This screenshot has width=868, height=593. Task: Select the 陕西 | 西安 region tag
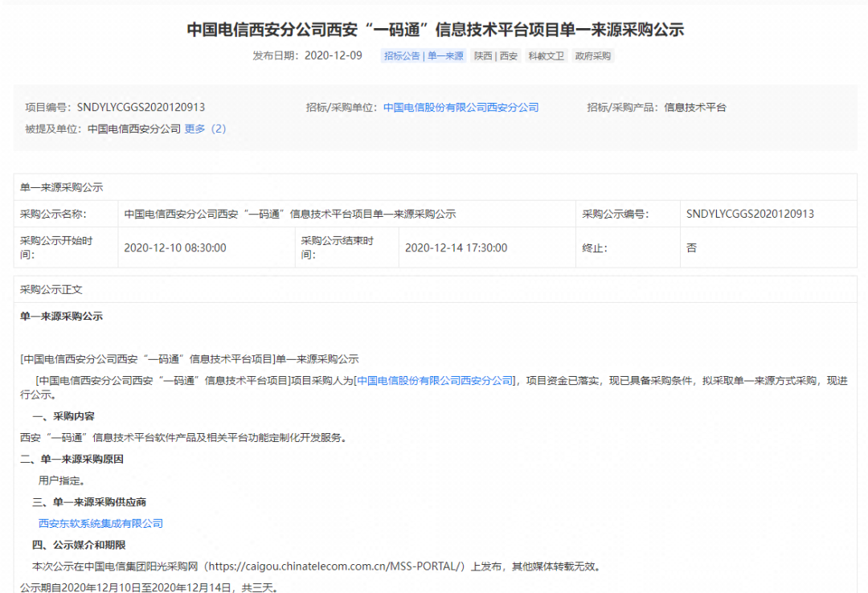[496, 56]
